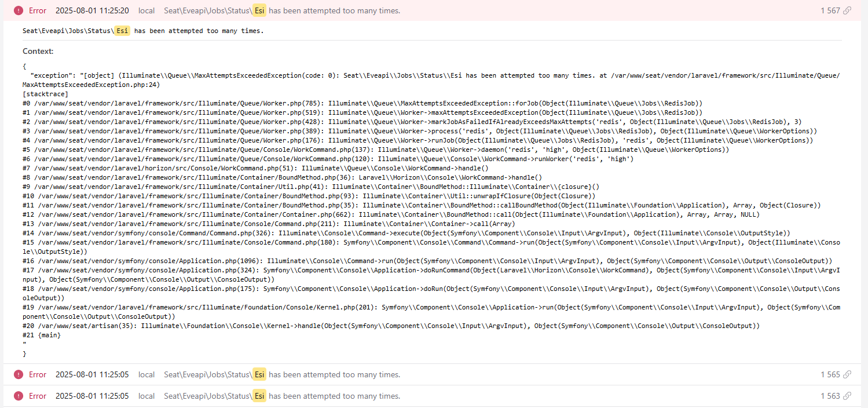The width and height of the screenshot is (868, 408).
Task: Click the highlighted "Esi" in the expanded message body
Action: tap(122, 31)
